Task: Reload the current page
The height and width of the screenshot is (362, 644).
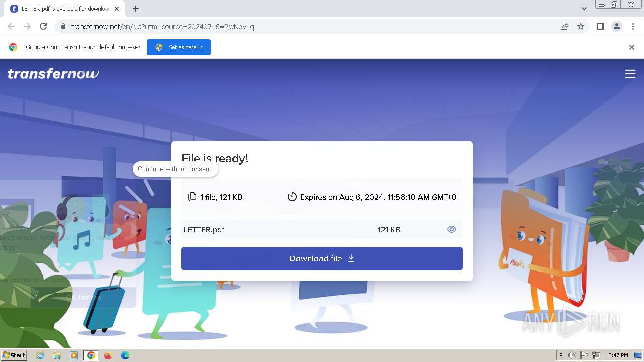Action: 43,26
